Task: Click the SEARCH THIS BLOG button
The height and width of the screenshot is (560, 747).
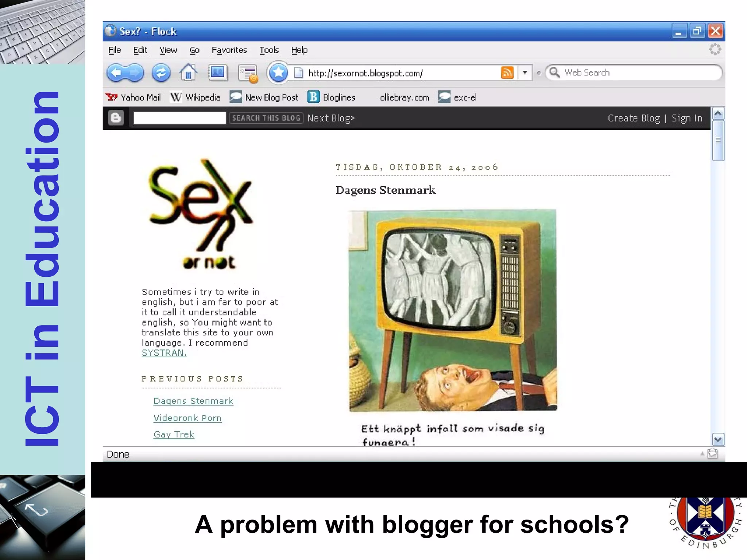Action: point(266,118)
